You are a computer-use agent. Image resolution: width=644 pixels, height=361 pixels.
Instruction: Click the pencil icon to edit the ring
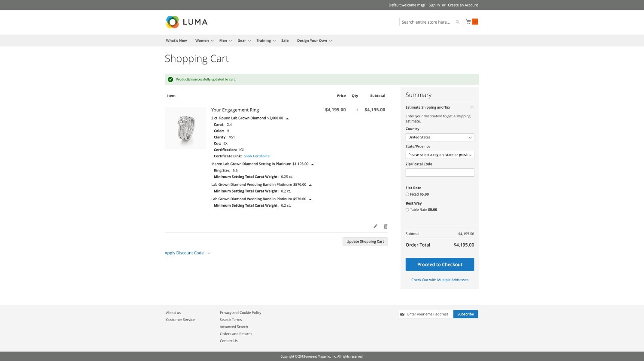[375, 226]
